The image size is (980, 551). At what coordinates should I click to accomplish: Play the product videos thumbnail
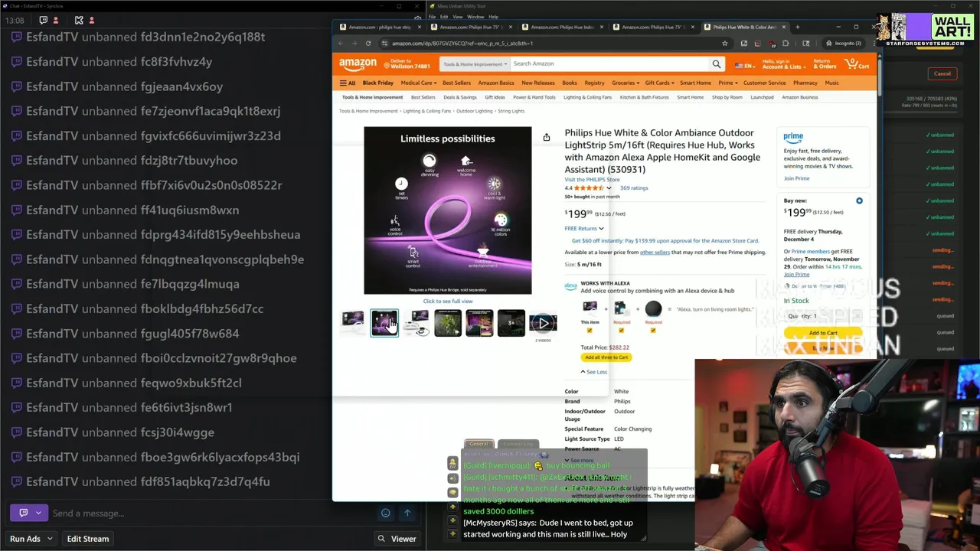[x=543, y=323]
